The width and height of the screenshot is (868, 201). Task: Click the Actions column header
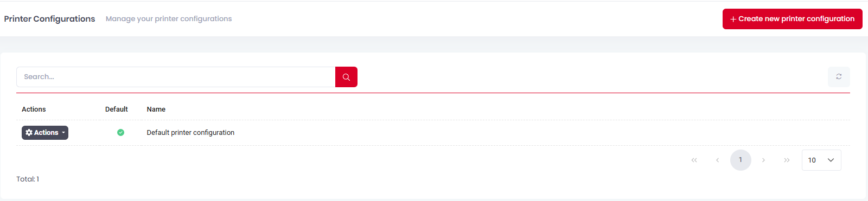tap(34, 109)
